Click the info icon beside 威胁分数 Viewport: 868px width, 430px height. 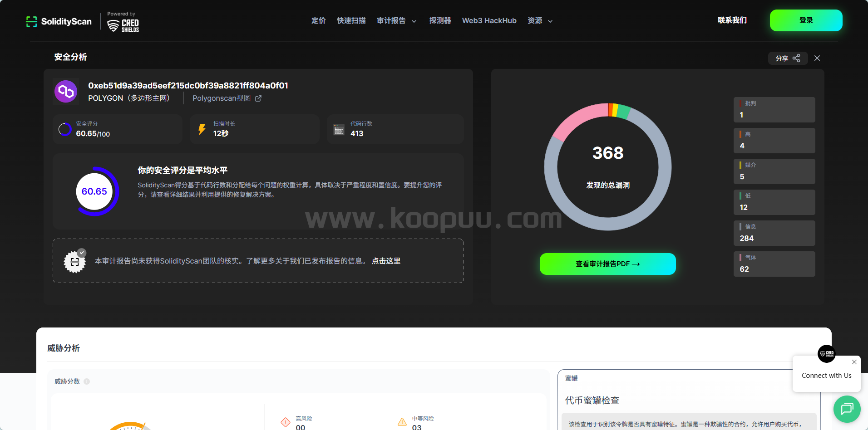pos(87,381)
